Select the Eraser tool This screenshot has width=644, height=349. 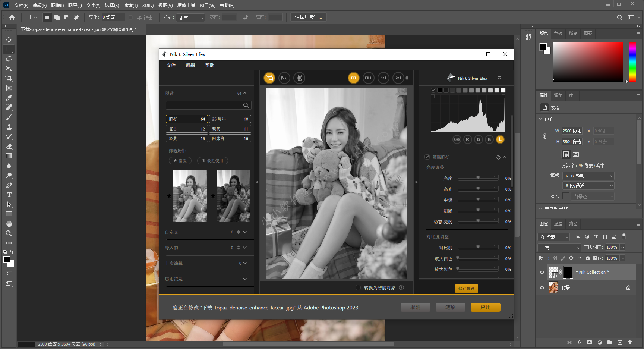(9, 146)
